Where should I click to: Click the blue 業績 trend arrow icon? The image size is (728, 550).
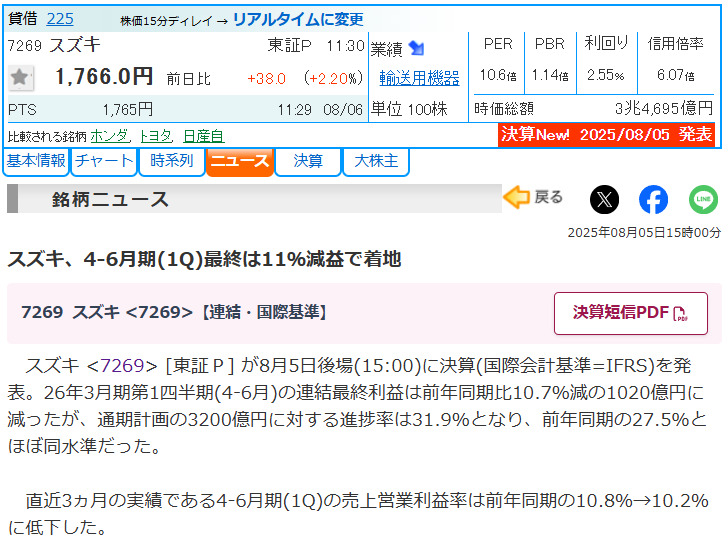coord(416,48)
